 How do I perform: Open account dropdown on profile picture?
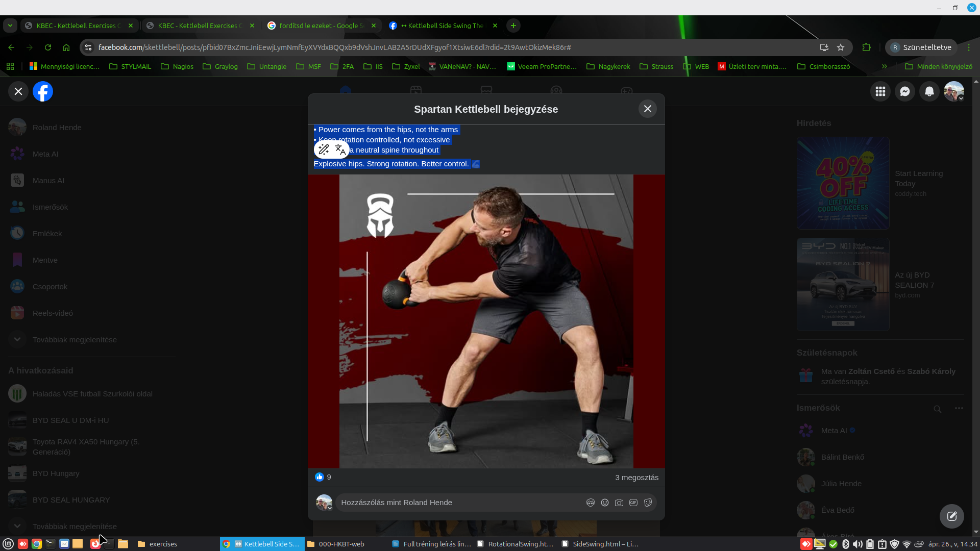click(x=954, y=92)
